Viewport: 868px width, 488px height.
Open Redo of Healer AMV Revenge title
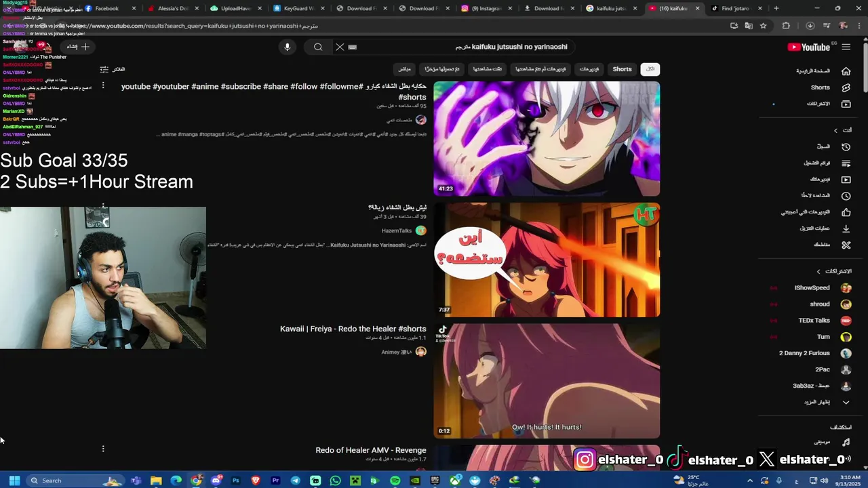371,450
